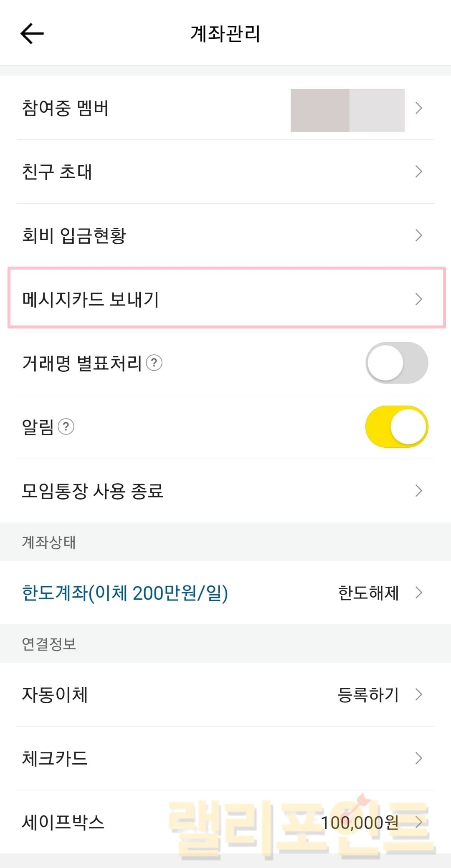The height and width of the screenshot is (868, 451).
Task: Select 모임통장 사용 종료 option
Action: coord(93,491)
